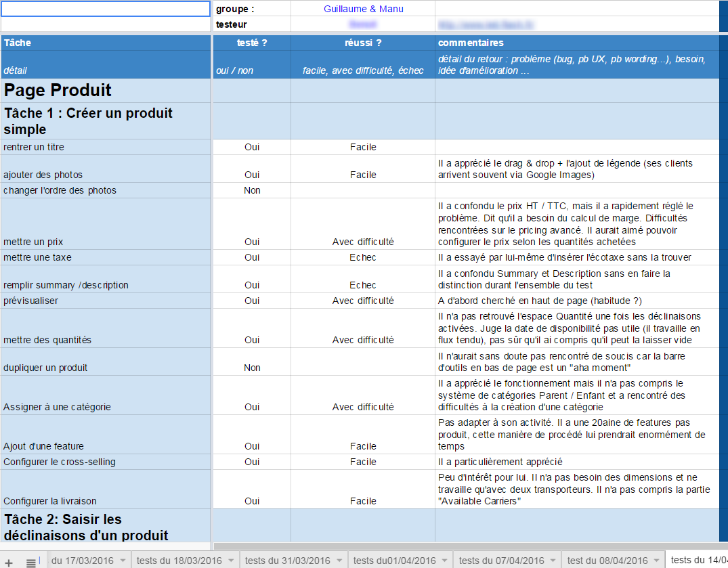Click the 'testé ?' header cell
This screenshot has height=568, width=728.
[x=252, y=43]
